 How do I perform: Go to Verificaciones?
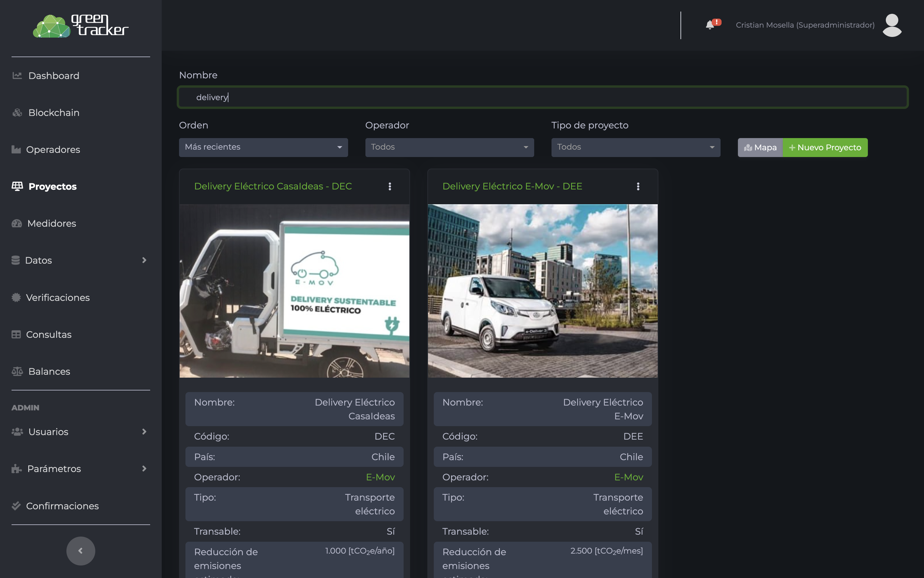click(x=58, y=297)
